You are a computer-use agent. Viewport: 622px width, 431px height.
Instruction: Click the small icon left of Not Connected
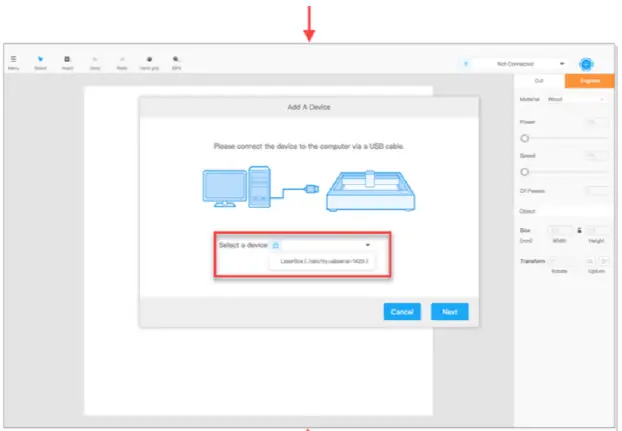(x=466, y=64)
